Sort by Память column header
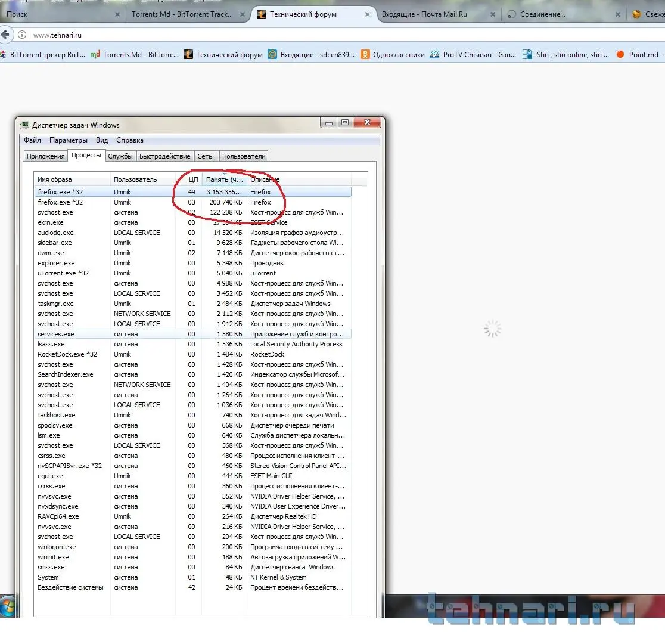The image size is (665, 644). click(x=225, y=179)
